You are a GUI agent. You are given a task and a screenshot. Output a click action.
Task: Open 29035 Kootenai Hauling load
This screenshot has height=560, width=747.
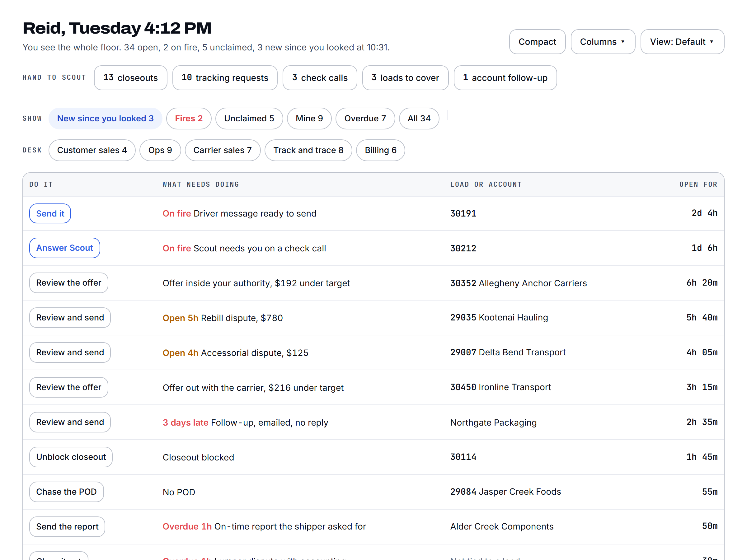coord(499,318)
